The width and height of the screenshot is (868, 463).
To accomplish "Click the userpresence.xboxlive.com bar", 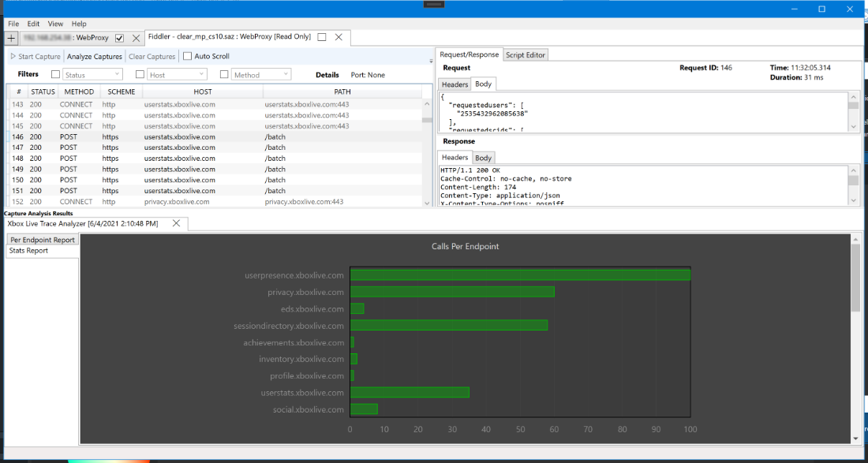I will tap(520, 275).
